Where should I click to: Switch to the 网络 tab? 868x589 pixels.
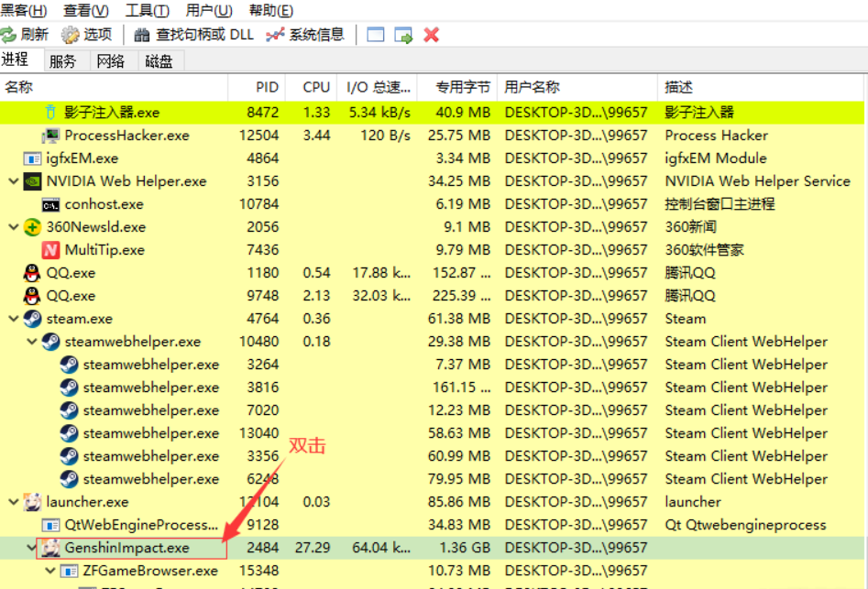coord(110,61)
